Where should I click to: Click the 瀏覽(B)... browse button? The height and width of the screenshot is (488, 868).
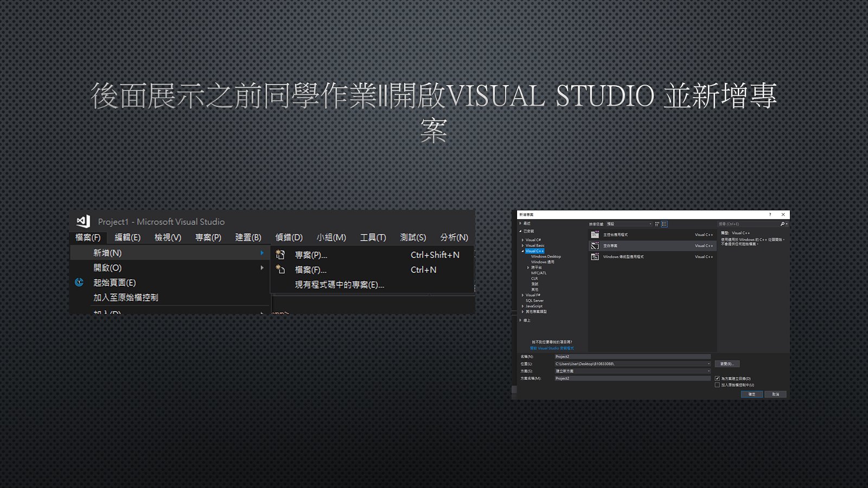[727, 364]
